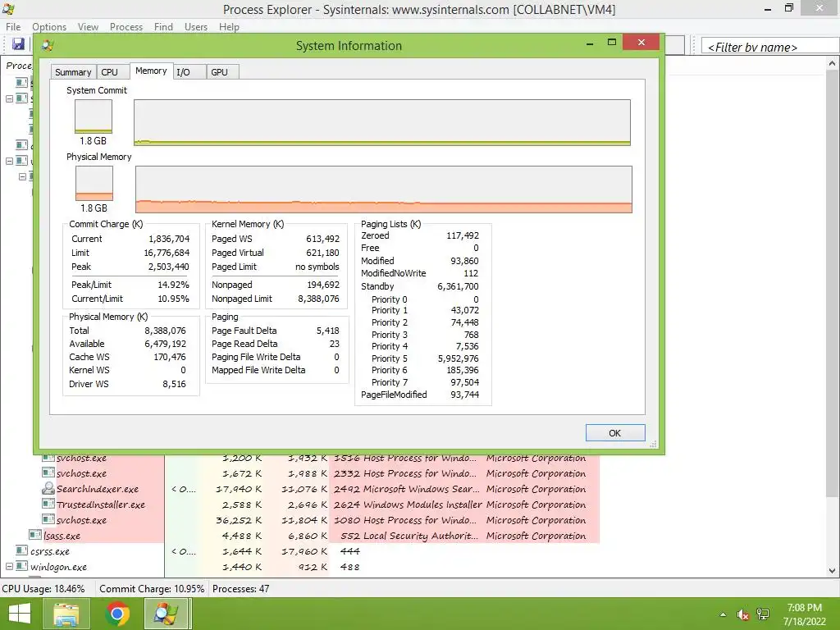Click the csrss.exe process icon
Image resolution: width=840 pixels, height=630 pixels.
(x=22, y=550)
